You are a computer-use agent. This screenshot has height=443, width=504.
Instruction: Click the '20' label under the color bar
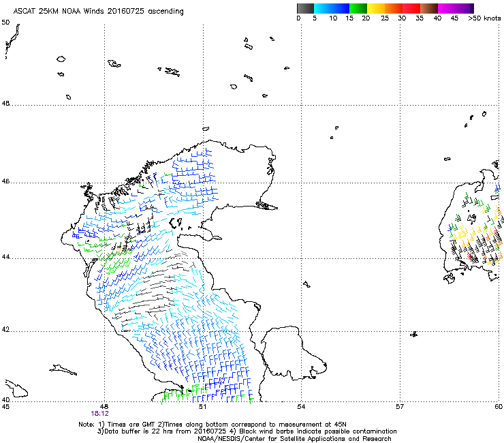366,18
